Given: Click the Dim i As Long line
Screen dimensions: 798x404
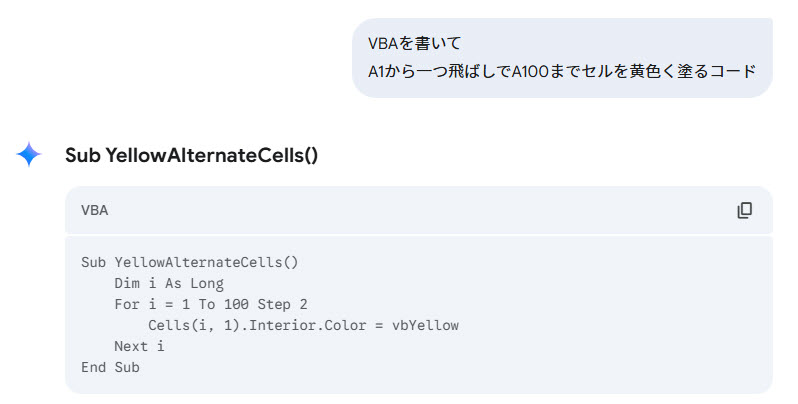Looking at the screenshot, I should click(x=169, y=284).
